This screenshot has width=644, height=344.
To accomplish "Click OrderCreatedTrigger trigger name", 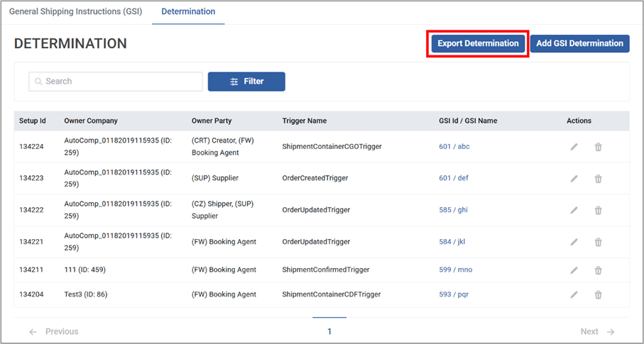I will [315, 178].
